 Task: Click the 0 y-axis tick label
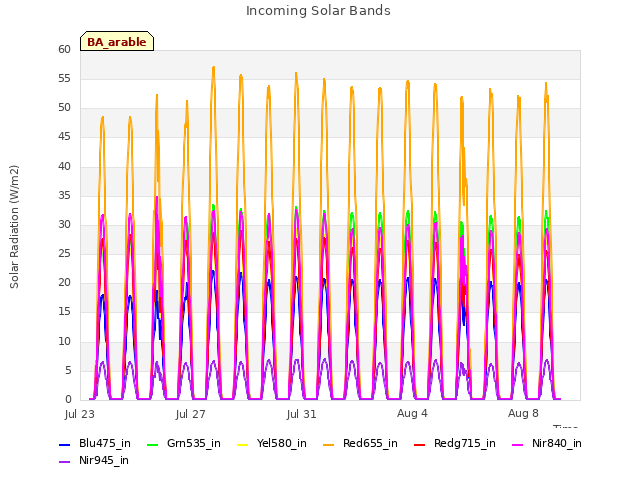(x=68, y=400)
